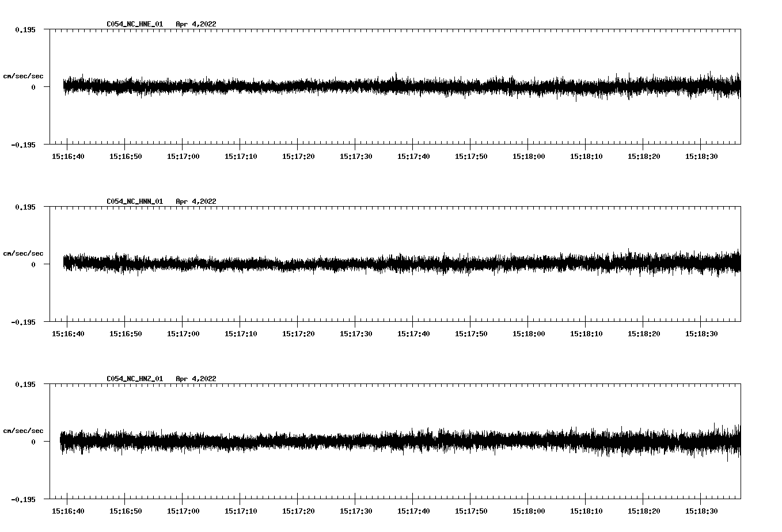The image size is (782, 532).
Task: Click the 15:17:30 time label under HNN plot
Action: coord(356,334)
